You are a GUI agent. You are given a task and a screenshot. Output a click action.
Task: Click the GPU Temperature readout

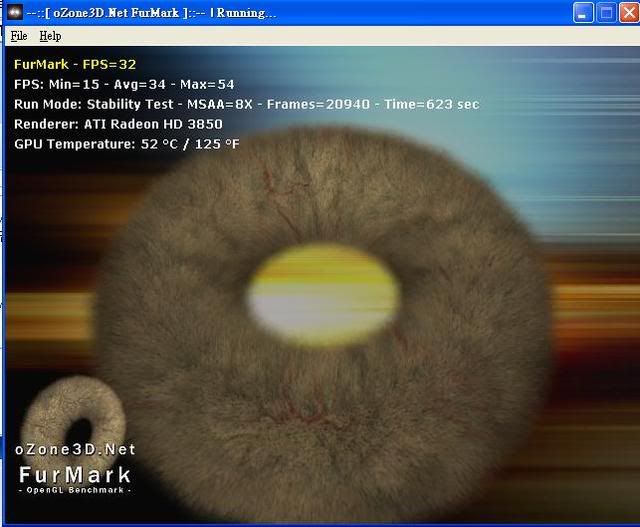(x=127, y=144)
